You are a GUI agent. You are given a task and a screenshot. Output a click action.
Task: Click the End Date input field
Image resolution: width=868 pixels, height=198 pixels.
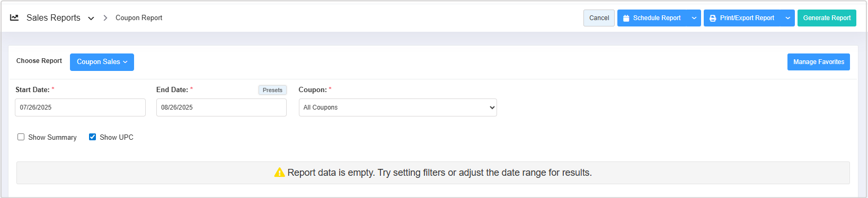[222, 107]
